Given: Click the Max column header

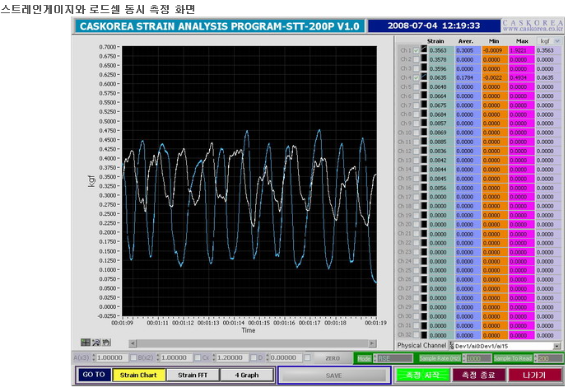Looking at the screenshot, I should coord(522,41).
